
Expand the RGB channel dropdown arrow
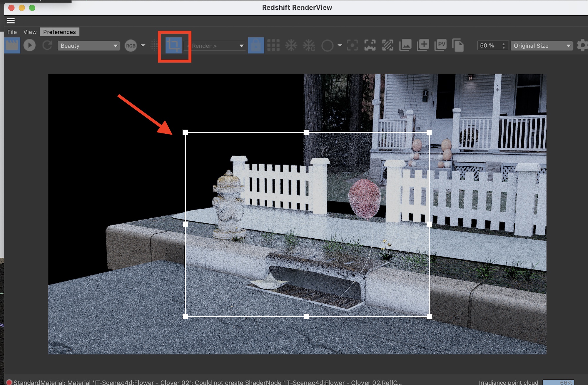143,46
